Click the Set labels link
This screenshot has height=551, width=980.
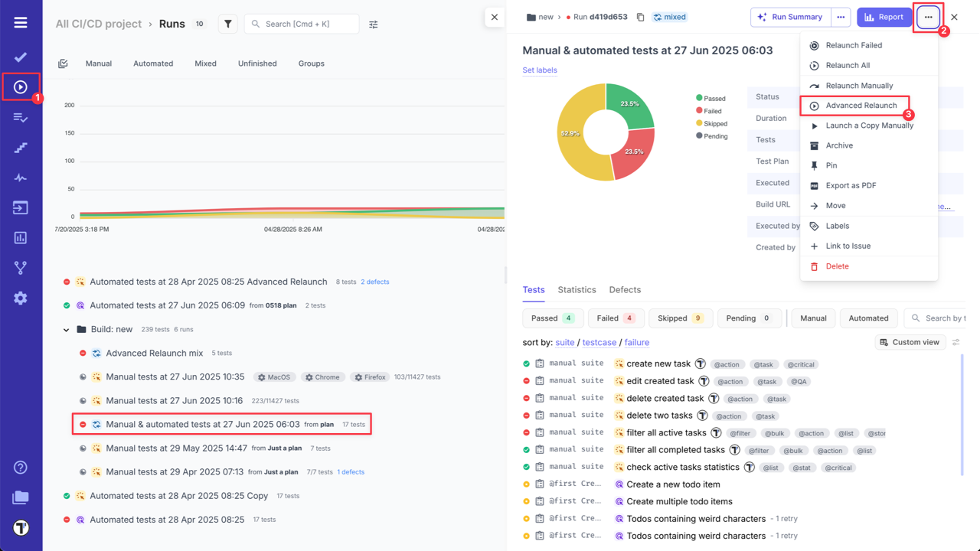[538, 70]
